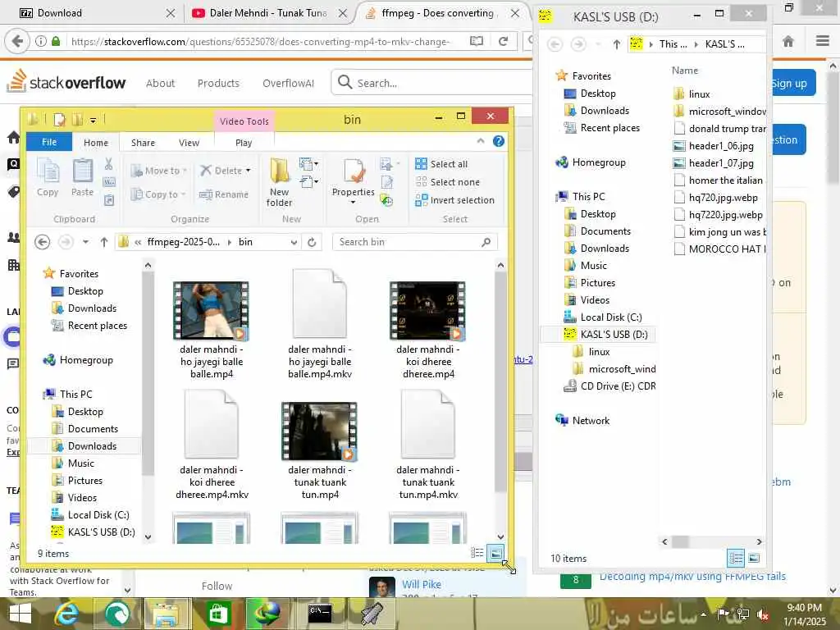
Task: Click Invert selection in the ribbon
Action: pyautogui.click(x=454, y=200)
